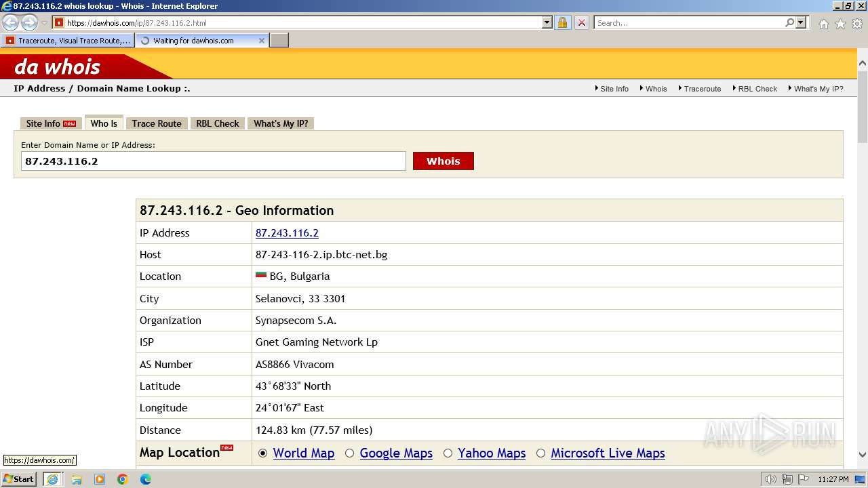Select the Google Maps radio button
The width and height of the screenshot is (868, 488).
point(350,453)
